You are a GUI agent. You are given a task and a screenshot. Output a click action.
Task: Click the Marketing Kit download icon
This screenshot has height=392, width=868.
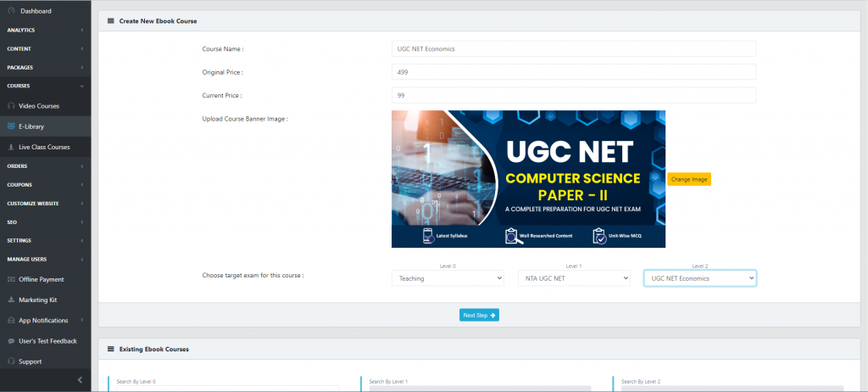coord(11,300)
